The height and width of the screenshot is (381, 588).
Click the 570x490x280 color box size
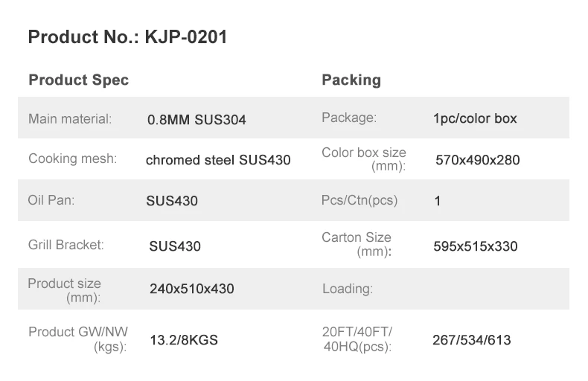point(477,160)
